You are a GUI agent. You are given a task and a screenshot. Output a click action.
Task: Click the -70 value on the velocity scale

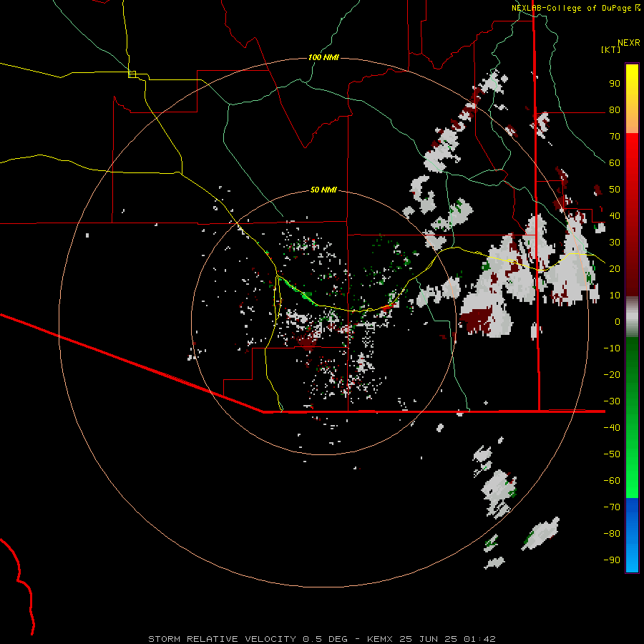click(x=612, y=507)
